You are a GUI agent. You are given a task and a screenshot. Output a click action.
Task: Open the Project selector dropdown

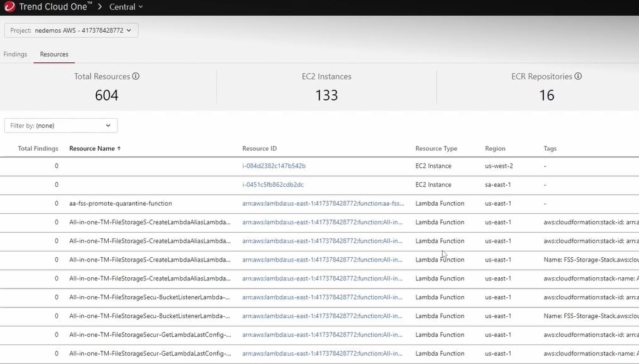click(x=71, y=31)
